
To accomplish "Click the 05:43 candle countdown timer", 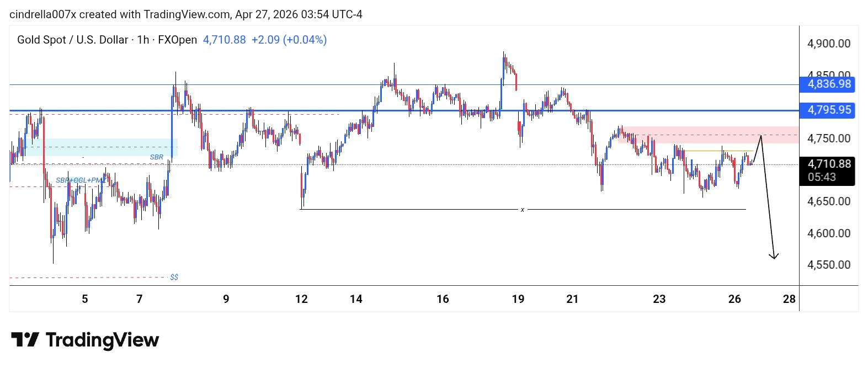I will (x=822, y=177).
